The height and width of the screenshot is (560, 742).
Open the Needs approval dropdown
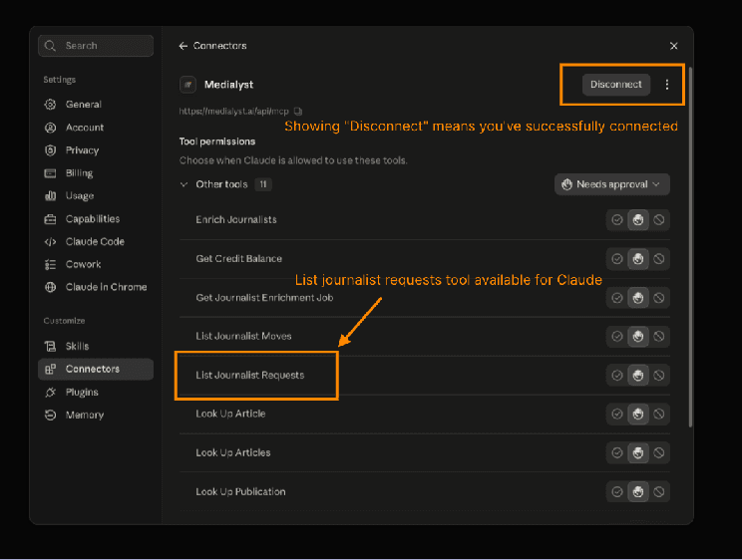point(612,184)
